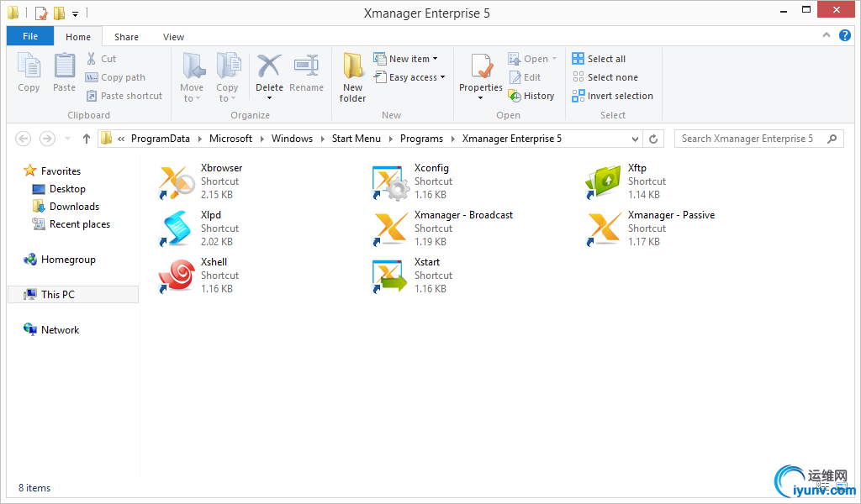Click the hidden path chevron in address bar
Viewport: 861px width, 504px height.
tap(121, 139)
